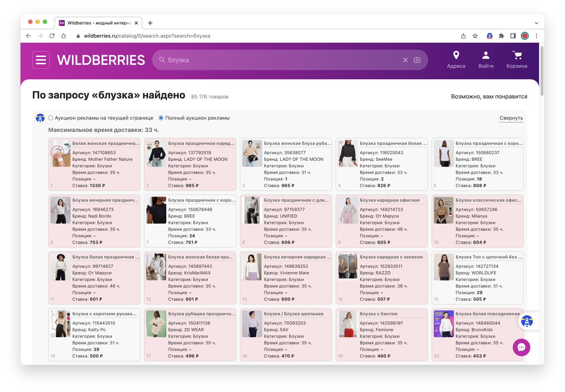Click Войти to sign in
The image size is (565, 392).
(486, 60)
